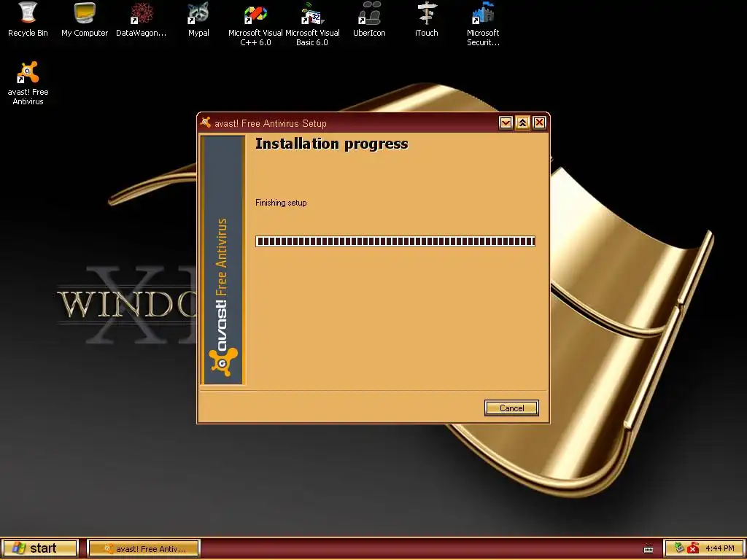Screen dimensions: 747x560
Task: Select the Microsoft Security desktop shortcut
Action: (x=483, y=23)
